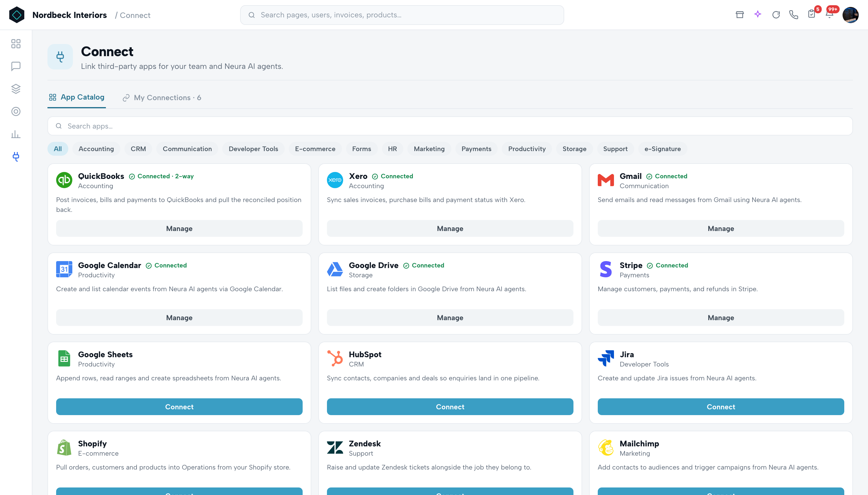Image resolution: width=868 pixels, height=495 pixels.
Task: Launch the Neura AI sparkle icon
Action: coord(757,14)
